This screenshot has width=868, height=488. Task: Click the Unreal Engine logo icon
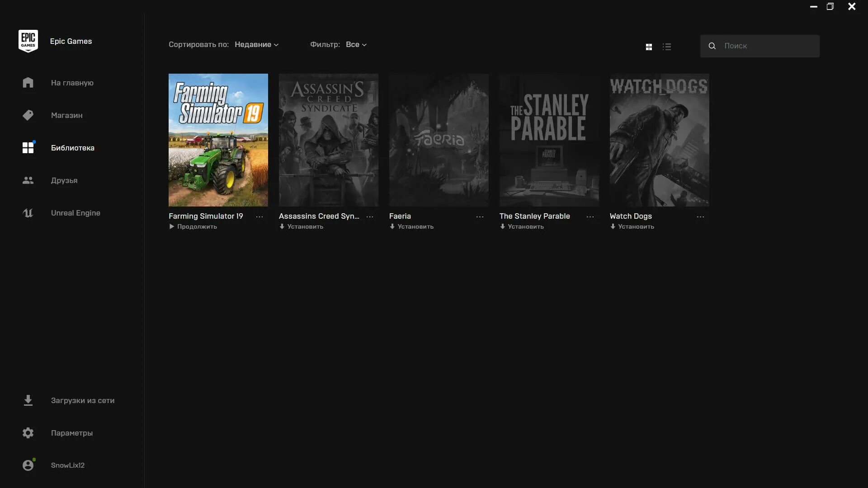[28, 213]
